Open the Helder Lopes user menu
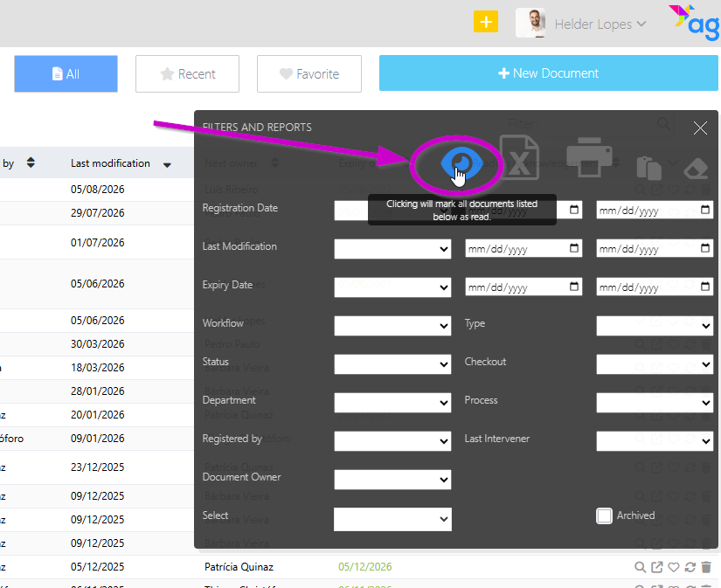The height and width of the screenshot is (588, 721). (x=600, y=24)
